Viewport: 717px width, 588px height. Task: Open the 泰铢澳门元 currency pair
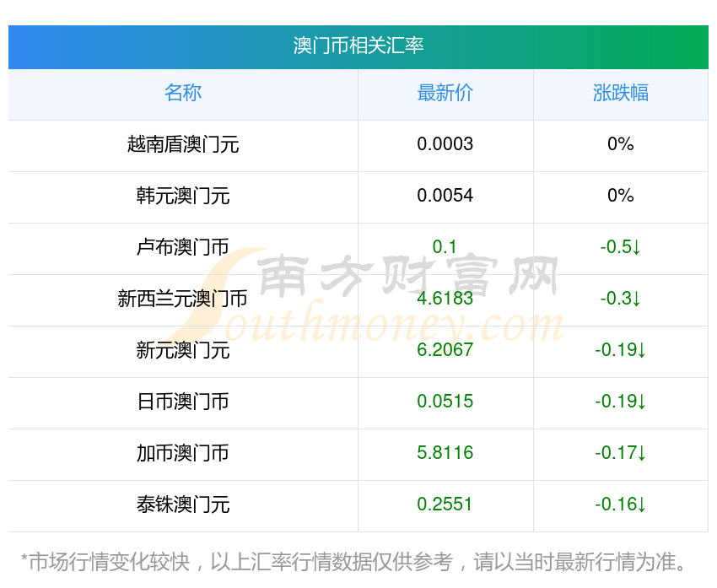(183, 504)
